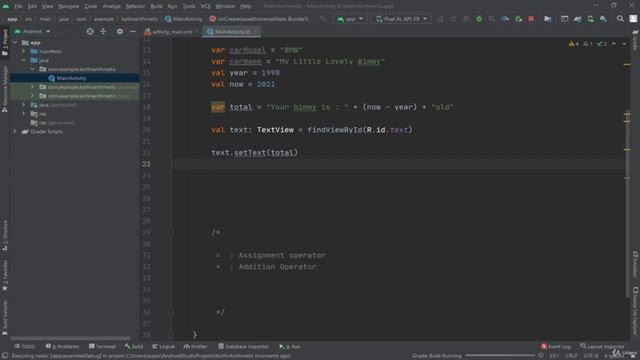Click the Project panel horizontal scrollbar
This screenshot has width=640, height=360.
tap(70, 338)
